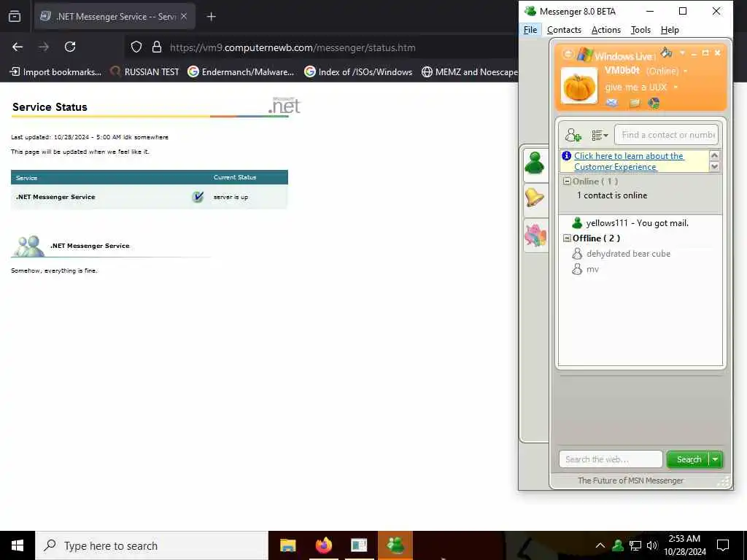The width and height of the screenshot is (747, 560).
Task: Select the green buddy contacts tab in Messenger sidebar
Action: click(535, 163)
